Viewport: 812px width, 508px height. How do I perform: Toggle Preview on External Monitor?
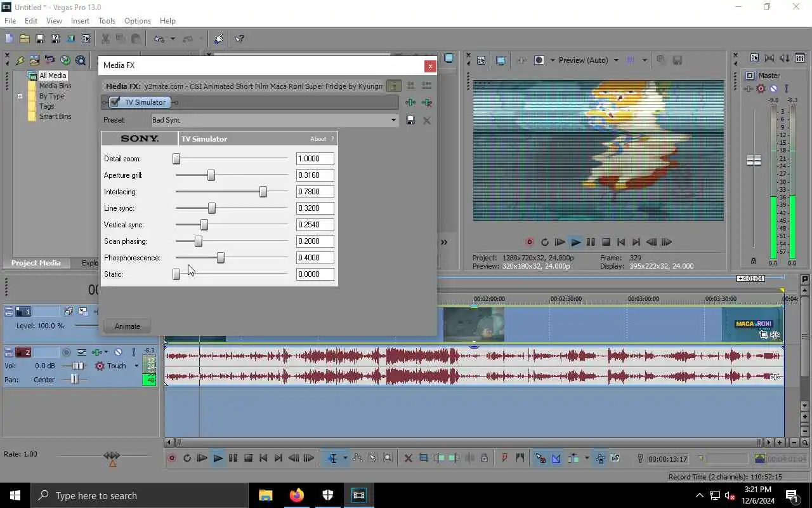pos(501,60)
